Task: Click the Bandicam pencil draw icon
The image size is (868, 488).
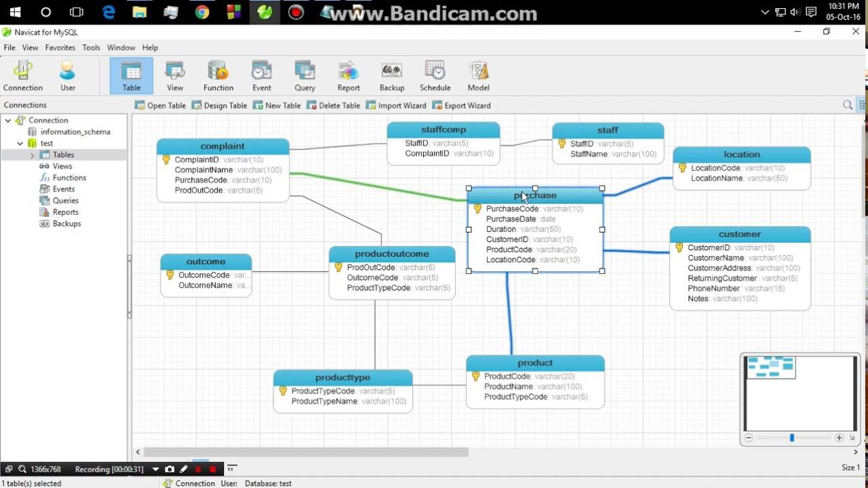Action: point(184,469)
